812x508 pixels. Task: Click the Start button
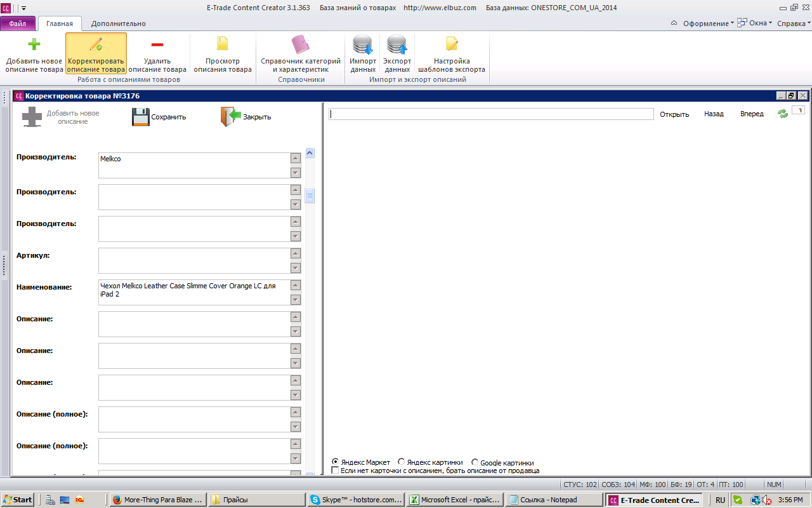[x=18, y=500]
